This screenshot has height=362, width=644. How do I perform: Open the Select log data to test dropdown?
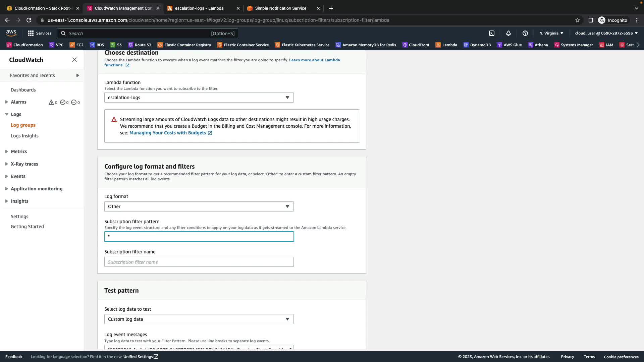coord(199,319)
